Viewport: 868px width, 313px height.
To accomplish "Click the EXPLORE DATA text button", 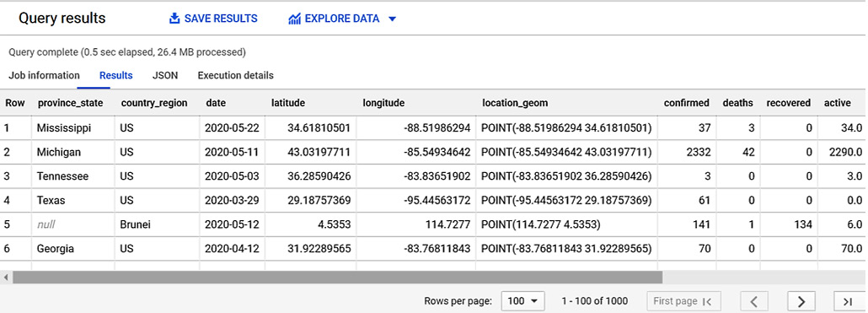I will [x=342, y=19].
